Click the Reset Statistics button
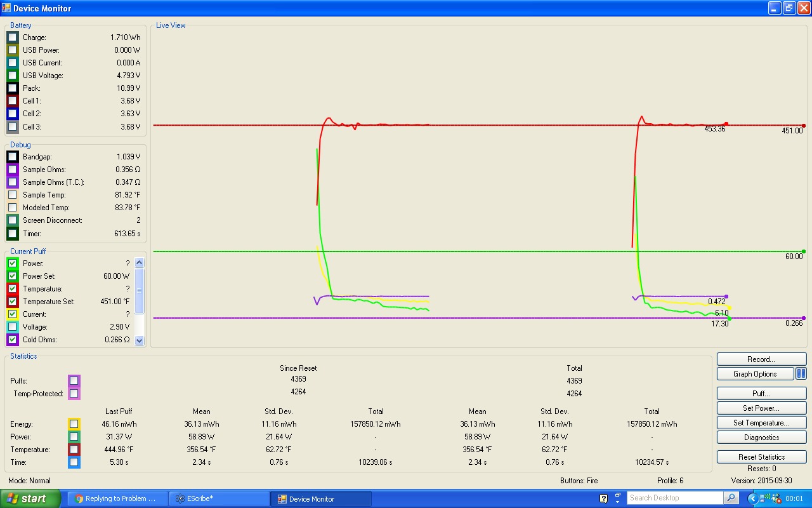The image size is (812, 508). coord(761,457)
